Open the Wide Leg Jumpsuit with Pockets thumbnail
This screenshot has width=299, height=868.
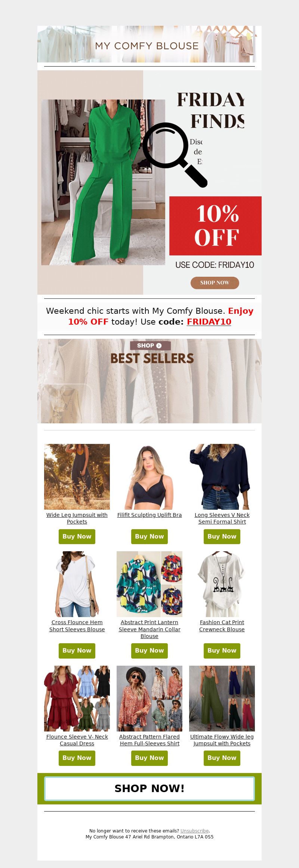(77, 477)
